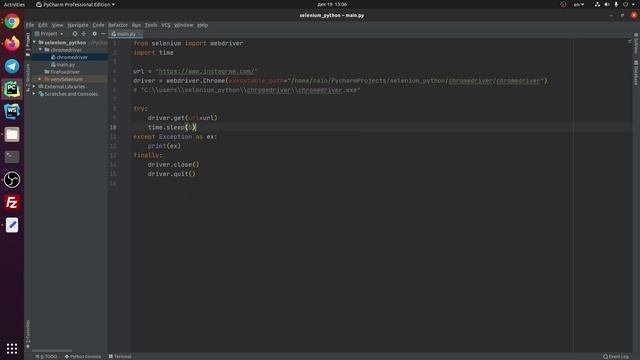Open the Project view dropdown

point(49,34)
